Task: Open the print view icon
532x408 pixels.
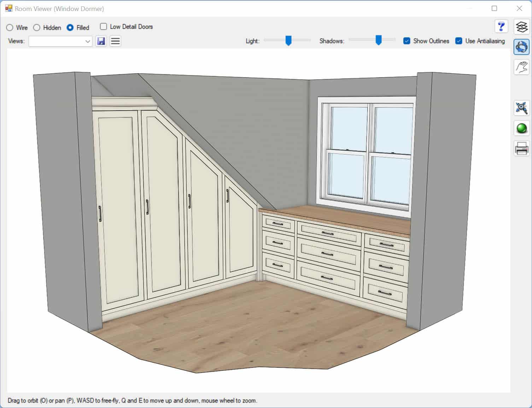Action: point(521,149)
